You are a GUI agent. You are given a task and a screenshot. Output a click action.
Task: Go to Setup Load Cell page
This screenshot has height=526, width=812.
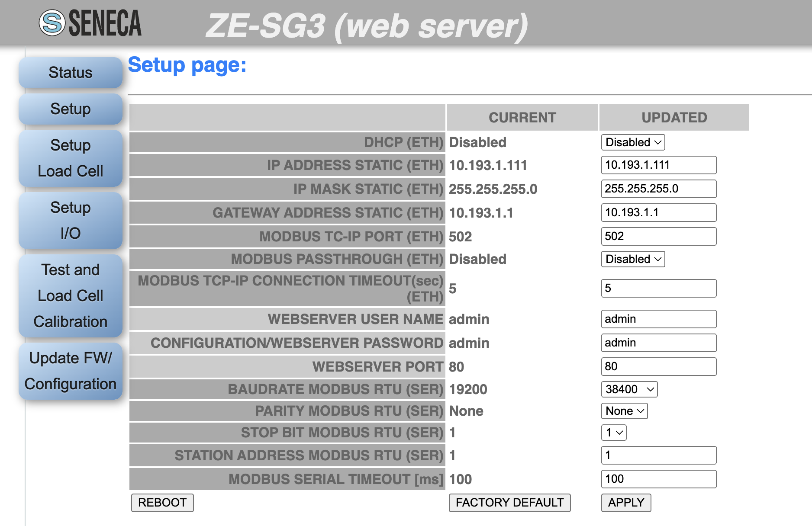tap(71, 158)
